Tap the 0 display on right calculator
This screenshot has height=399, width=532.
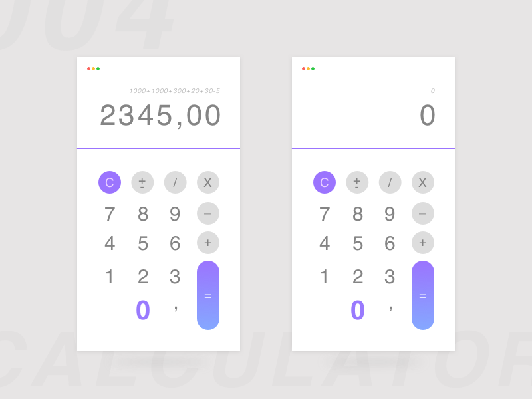428,115
